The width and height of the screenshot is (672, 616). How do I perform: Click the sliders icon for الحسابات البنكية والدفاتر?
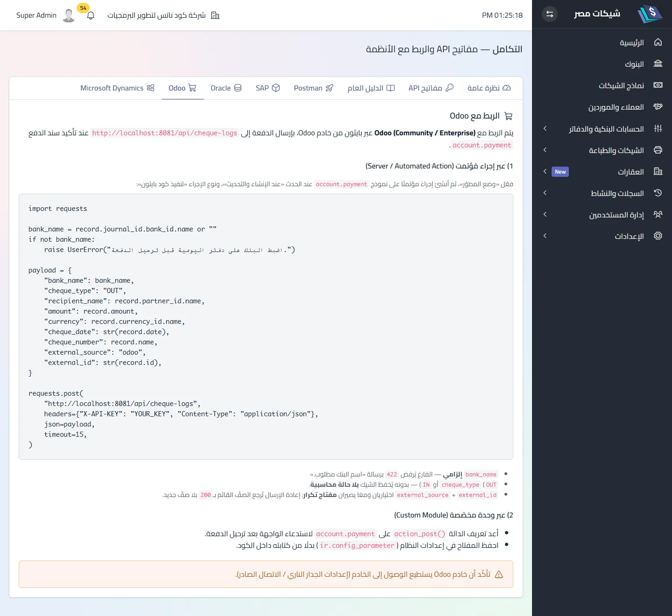(658, 128)
